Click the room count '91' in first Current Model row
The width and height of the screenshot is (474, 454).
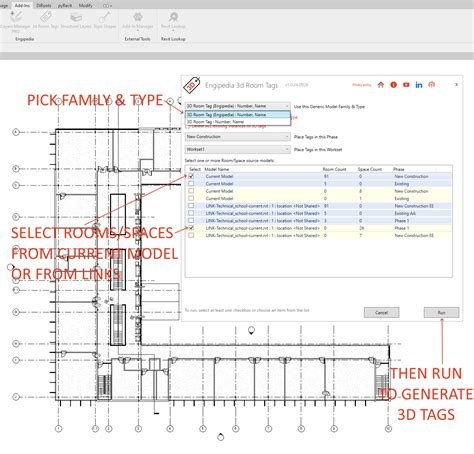[x=326, y=176]
